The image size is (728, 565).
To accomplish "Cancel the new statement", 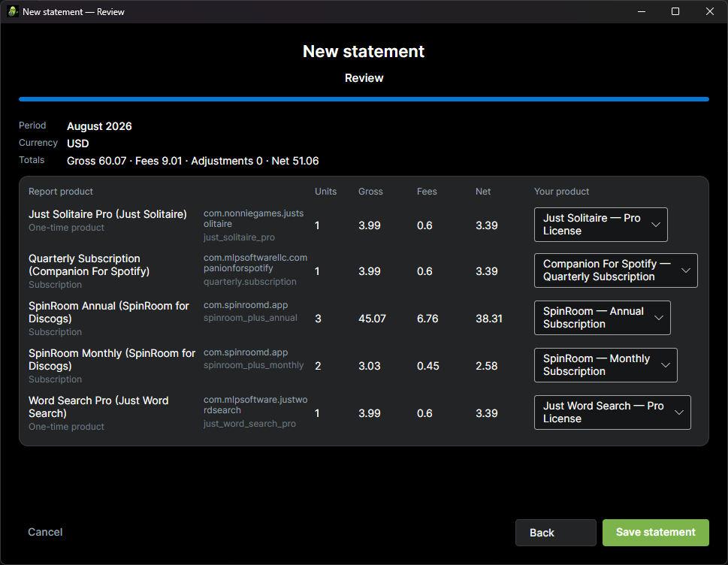I will (45, 532).
